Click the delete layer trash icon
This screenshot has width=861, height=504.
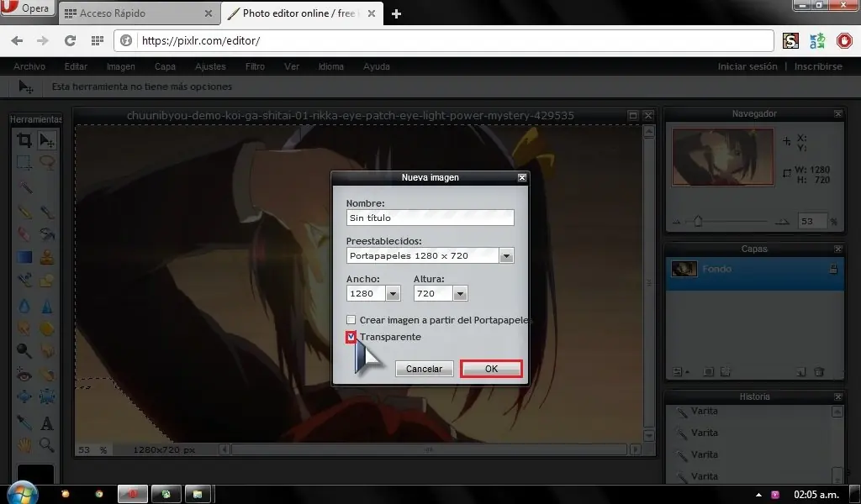point(819,372)
